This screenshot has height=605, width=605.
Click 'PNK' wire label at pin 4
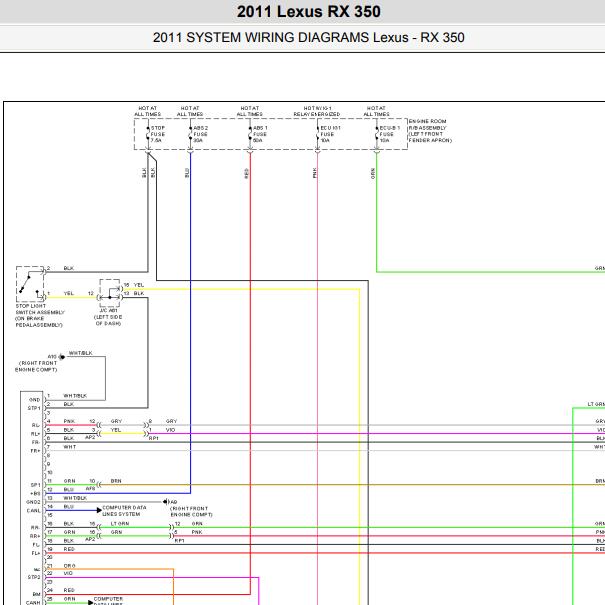(x=69, y=421)
